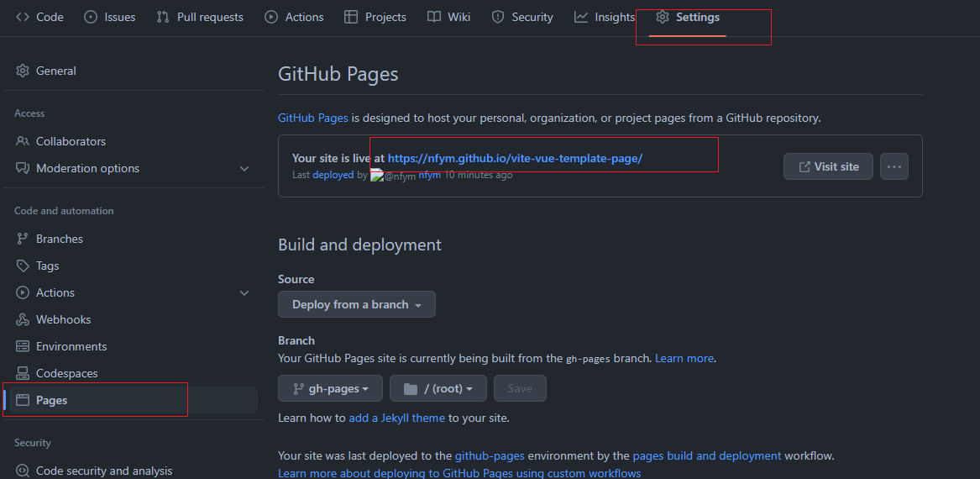Click the Pages browser icon
Viewport: 980px width, 479px height.
23,400
